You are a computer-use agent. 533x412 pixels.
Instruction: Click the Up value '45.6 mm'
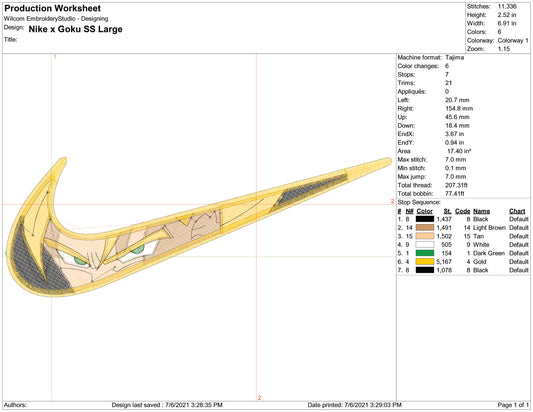[x=457, y=117]
